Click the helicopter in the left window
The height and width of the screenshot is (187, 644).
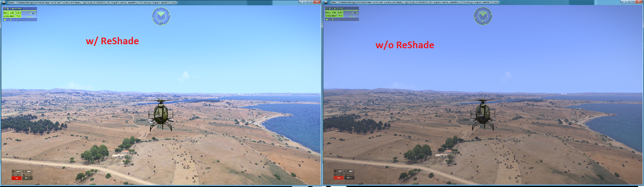point(161,114)
